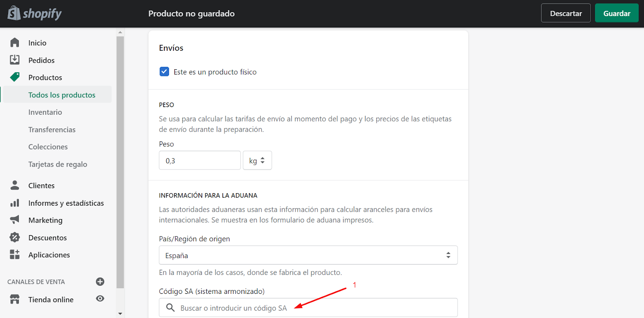Image resolution: width=644 pixels, height=318 pixels.
Task: Open Colecciones submenu item
Action: pyautogui.click(x=48, y=147)
